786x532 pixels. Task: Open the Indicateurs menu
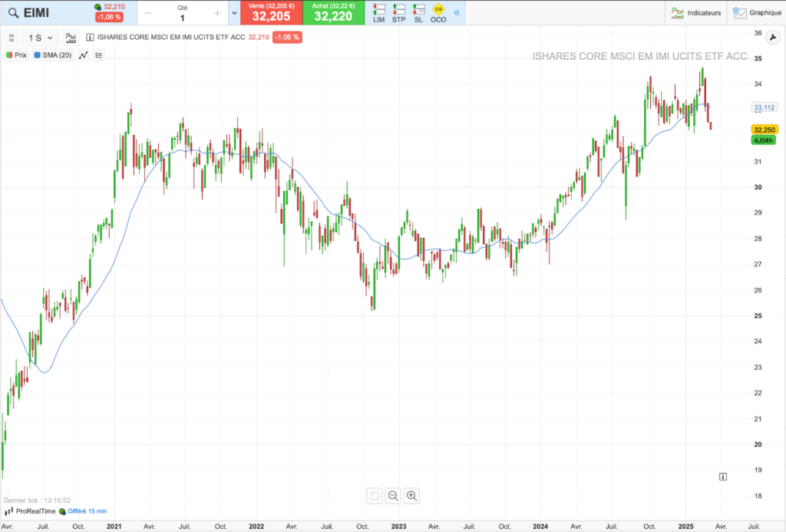click(x=695, y=13)
